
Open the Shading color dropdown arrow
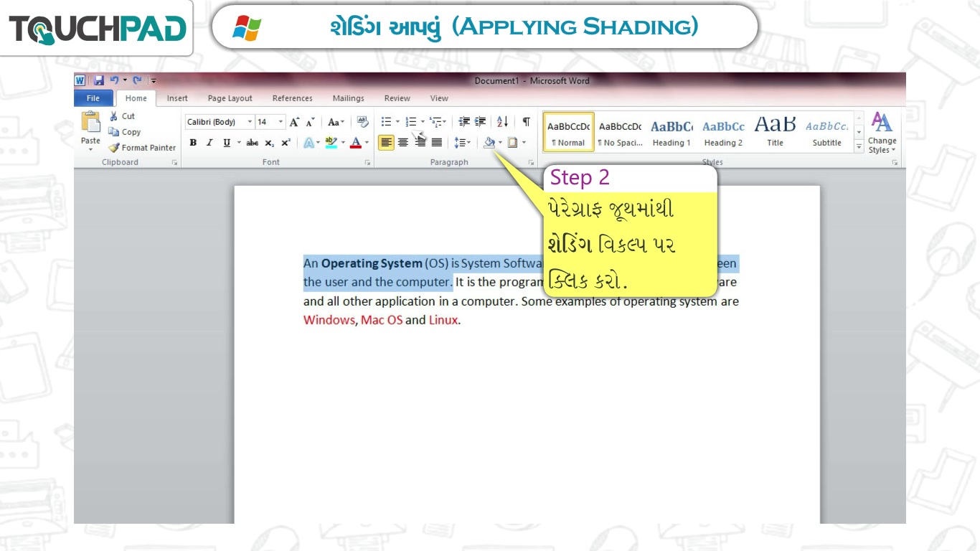(x=500, y=143)
